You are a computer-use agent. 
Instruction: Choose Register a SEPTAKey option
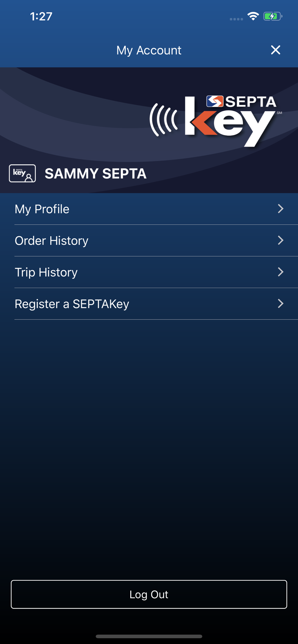tap(72, 304)
